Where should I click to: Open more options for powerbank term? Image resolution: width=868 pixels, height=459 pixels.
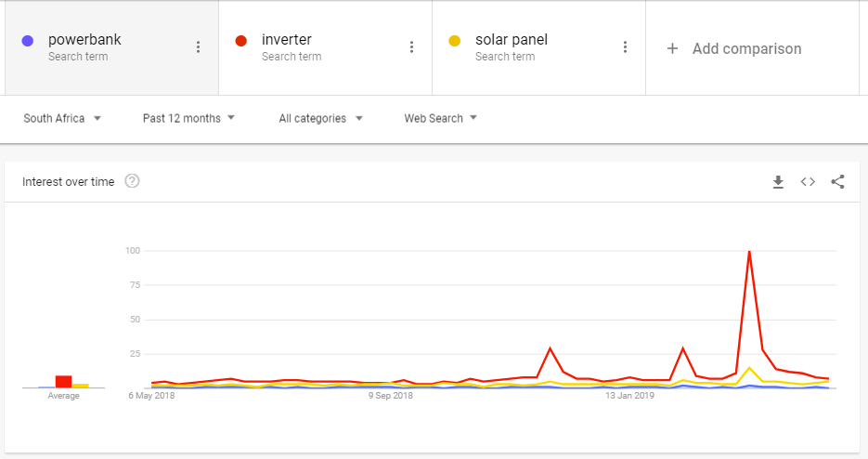click(x=198, y=47)
